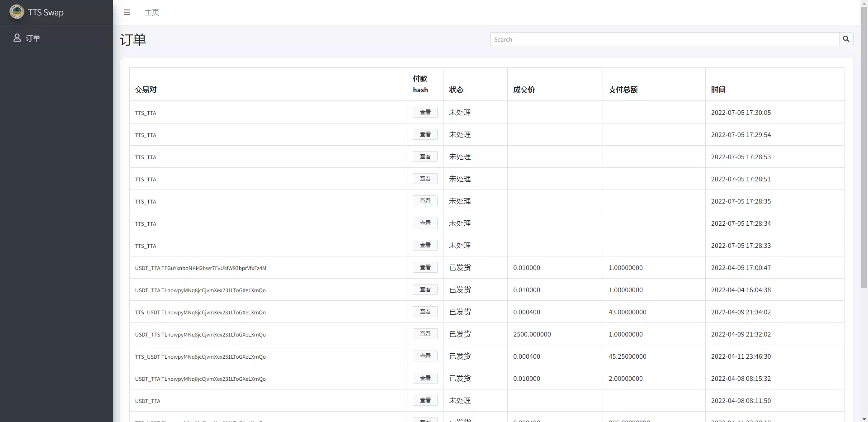
Task: Click the 成交价 column header
Action: 524,90
